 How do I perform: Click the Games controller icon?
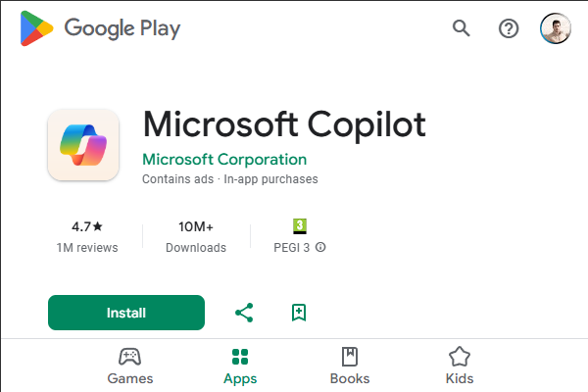129,357
